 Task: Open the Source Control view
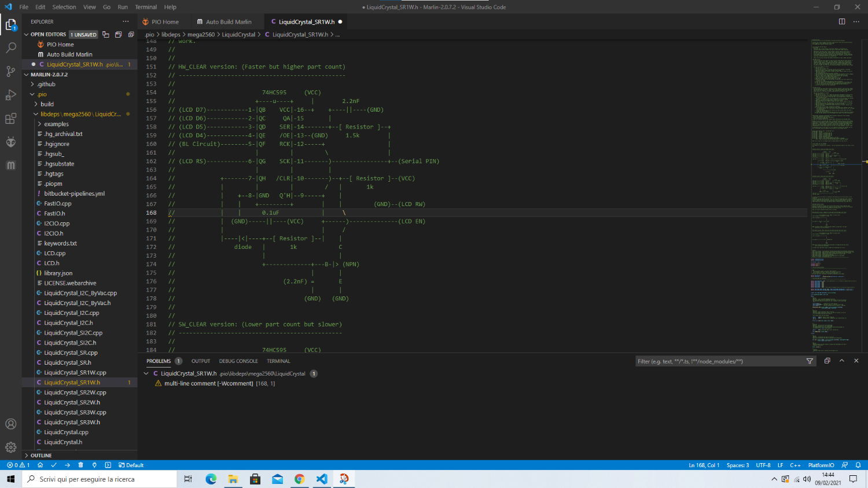[10, 71]
